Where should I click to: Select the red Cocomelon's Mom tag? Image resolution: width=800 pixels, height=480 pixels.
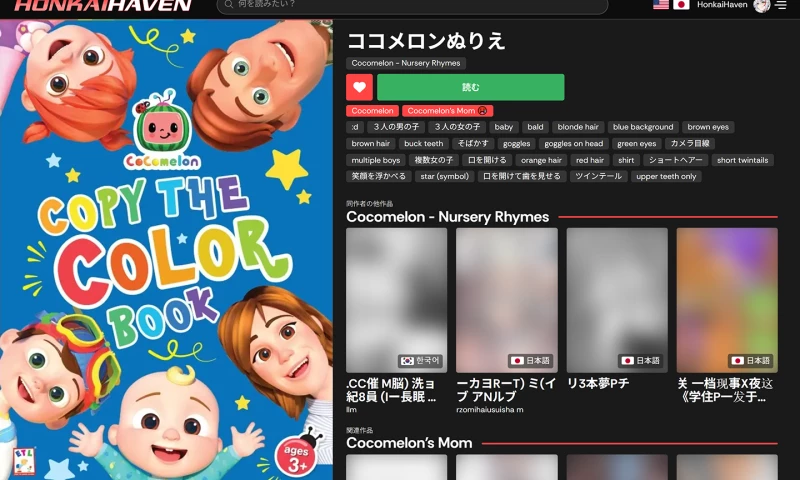(448, 111)
